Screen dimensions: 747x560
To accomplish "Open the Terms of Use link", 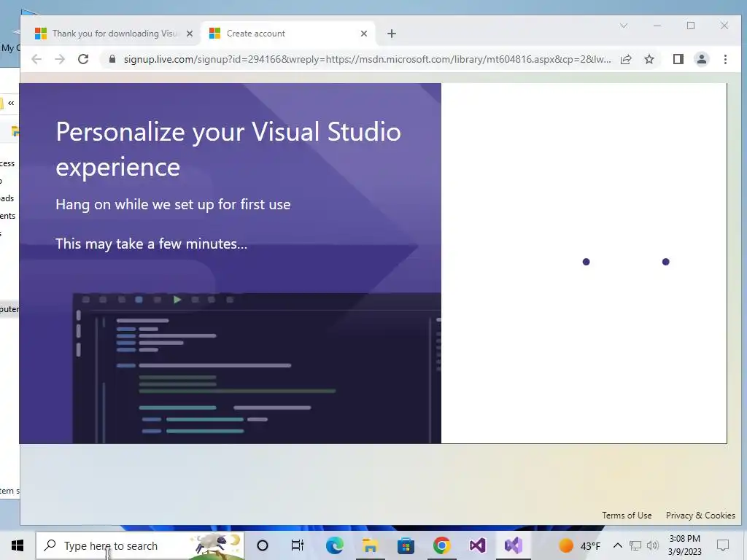I will click(x=627, y=516).
